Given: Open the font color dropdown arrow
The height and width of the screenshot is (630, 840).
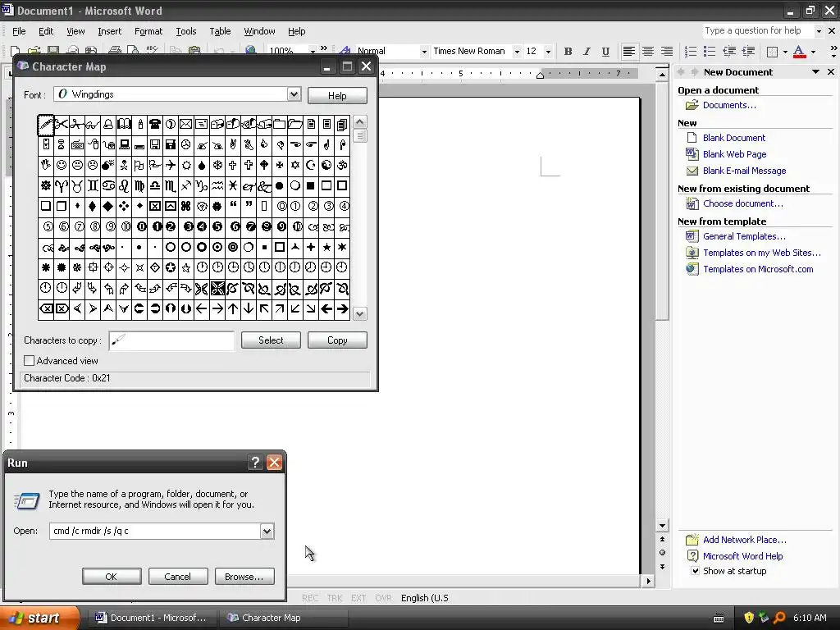Looking at the screenshot, I should [x=813, y=52].
